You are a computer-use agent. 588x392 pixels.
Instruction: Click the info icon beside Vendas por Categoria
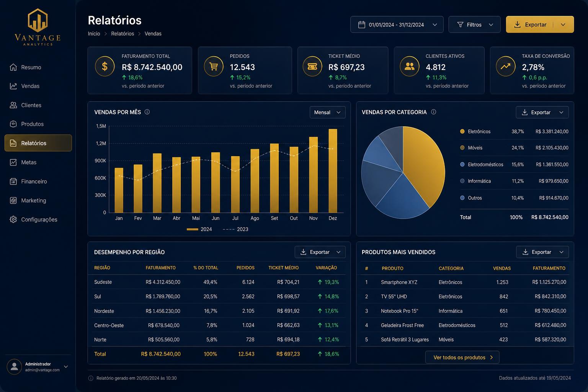[434, 112]
